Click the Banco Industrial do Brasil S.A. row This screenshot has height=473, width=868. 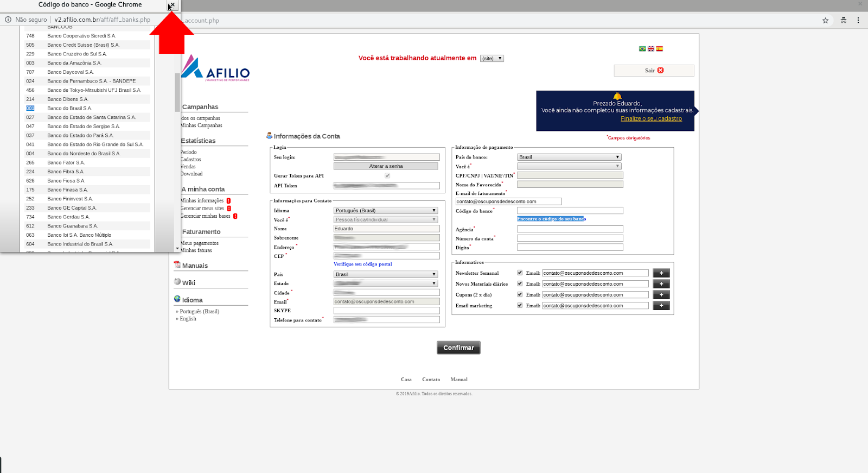(87, 244)
